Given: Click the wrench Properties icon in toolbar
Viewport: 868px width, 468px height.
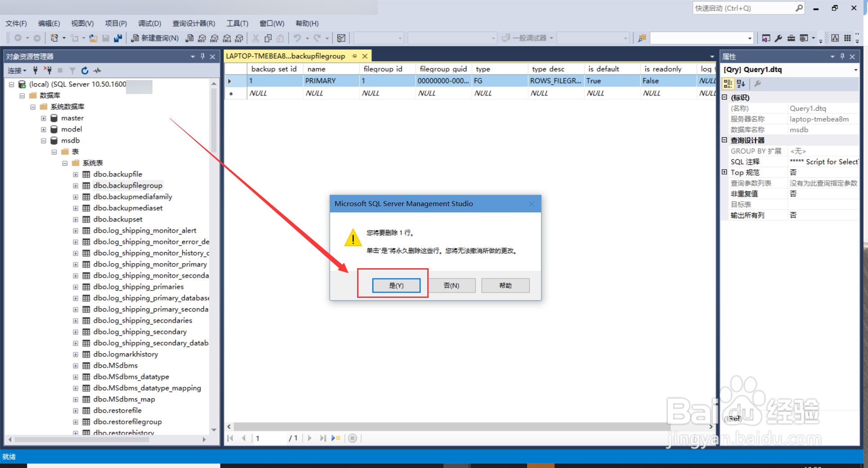Looking at the screenshot, I should coord(779,38).
